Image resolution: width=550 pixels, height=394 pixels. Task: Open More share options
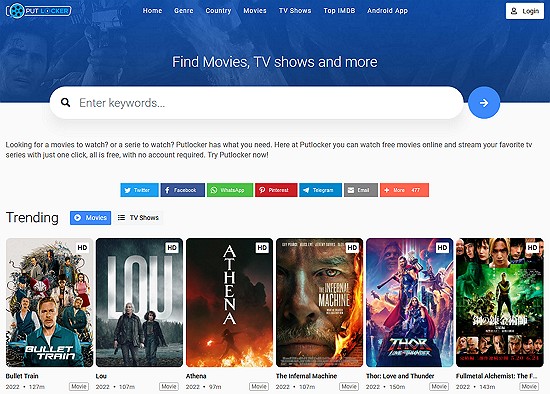click(404, 190)
